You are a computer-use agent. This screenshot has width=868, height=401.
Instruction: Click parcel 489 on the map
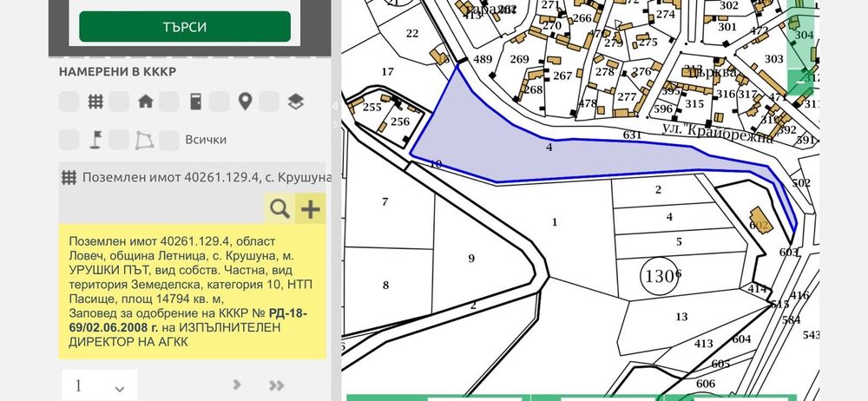click(483, 59)
